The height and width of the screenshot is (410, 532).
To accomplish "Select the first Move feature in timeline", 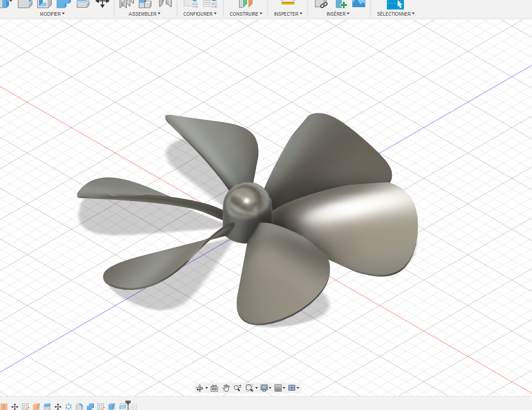I will (14, 406).
